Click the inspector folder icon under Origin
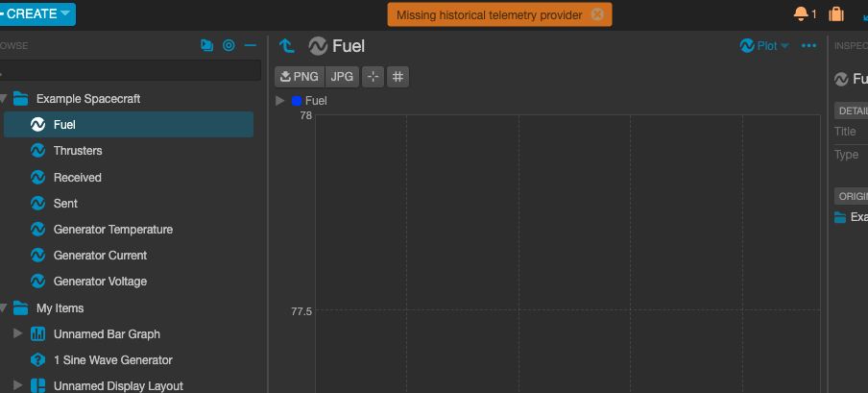The image size is (868, 393). click(840, 217)
